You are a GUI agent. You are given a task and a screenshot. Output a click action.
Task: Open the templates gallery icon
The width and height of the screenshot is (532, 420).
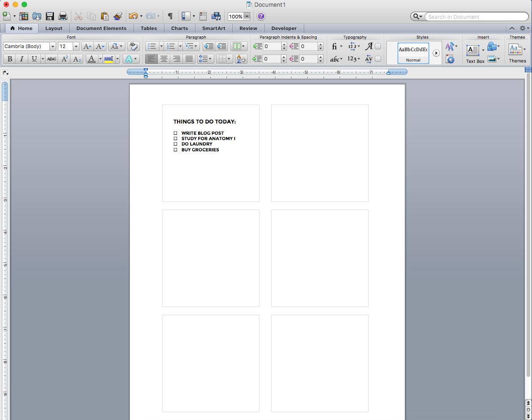point(24,16)
